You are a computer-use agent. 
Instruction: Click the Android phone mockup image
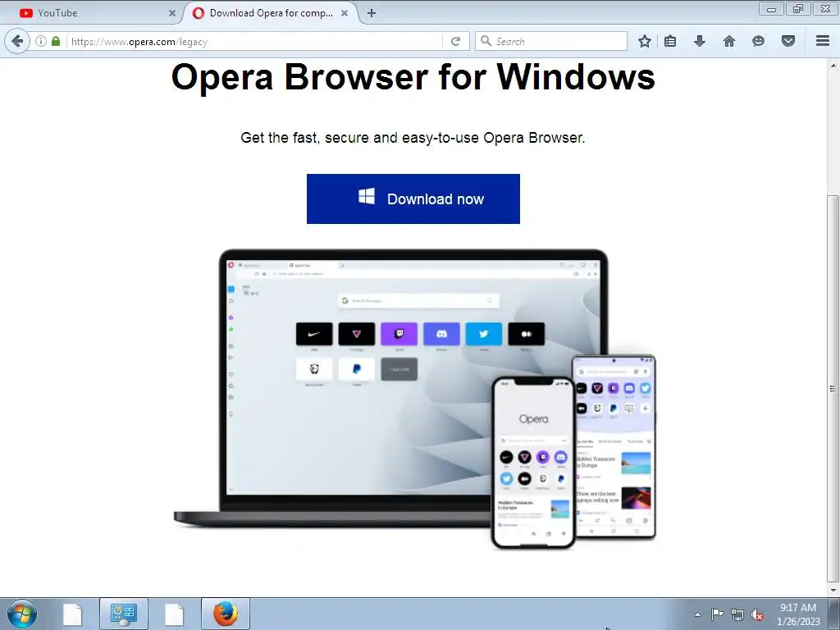click(x=616, y=447)
